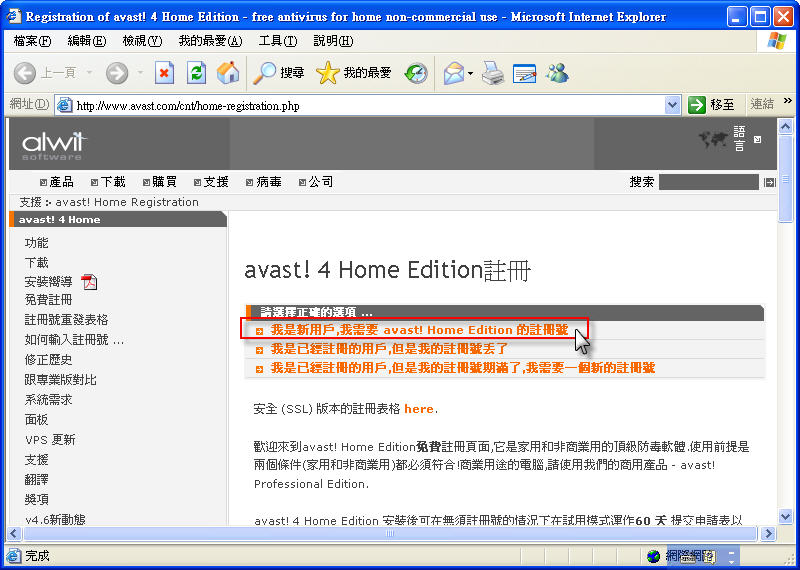Open the Forward button history dropdown arrow

[x=140, y=73]
